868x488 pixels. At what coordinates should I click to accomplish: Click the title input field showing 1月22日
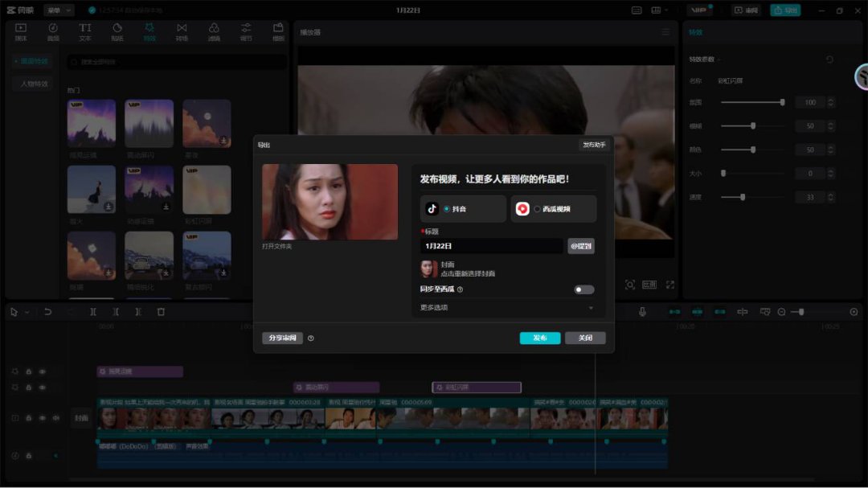[x=491, y=246]
